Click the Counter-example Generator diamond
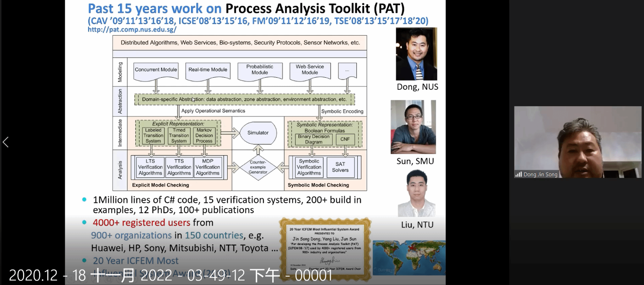 click(258, 167)
